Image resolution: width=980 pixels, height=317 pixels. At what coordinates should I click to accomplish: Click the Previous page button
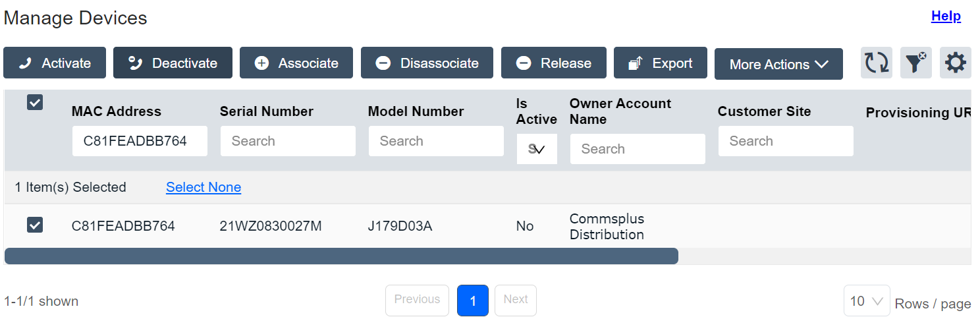417,301
